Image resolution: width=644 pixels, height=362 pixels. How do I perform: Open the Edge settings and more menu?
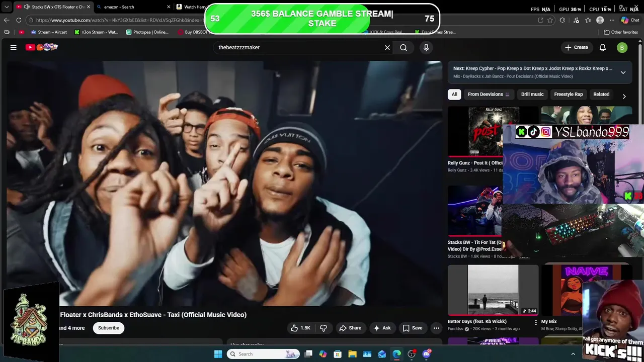[x=612, y=20]
